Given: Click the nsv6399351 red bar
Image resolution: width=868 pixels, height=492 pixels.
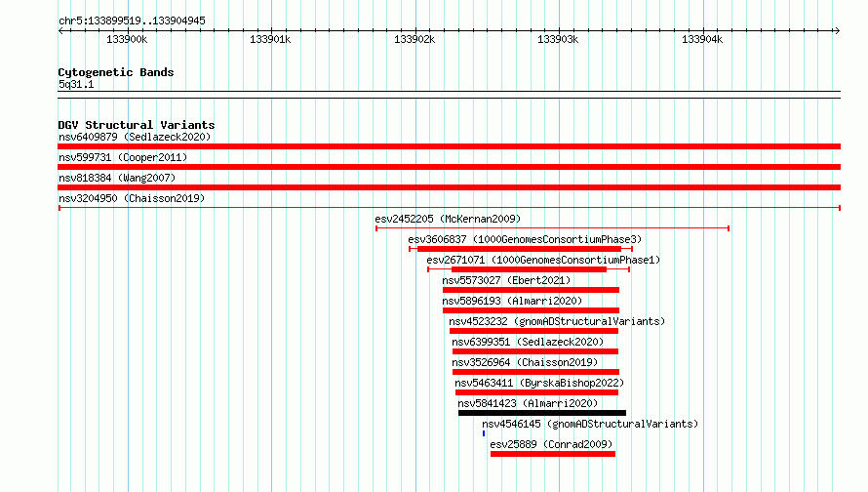Looking at the screenshot, I should pyautogui.click(x=535, y=351).
